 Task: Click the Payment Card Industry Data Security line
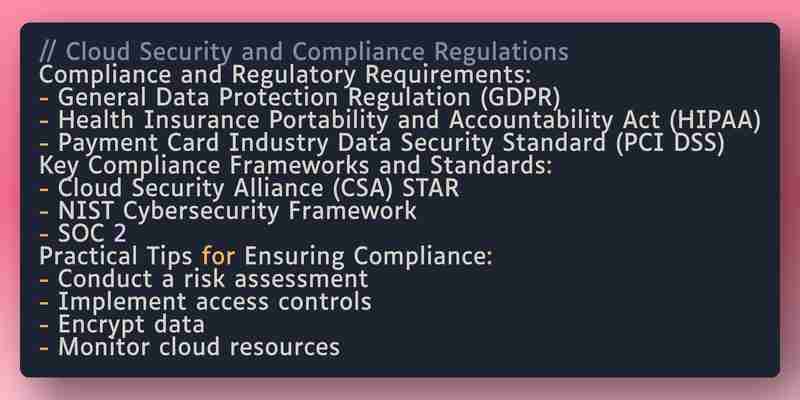[x=382, y=143]
